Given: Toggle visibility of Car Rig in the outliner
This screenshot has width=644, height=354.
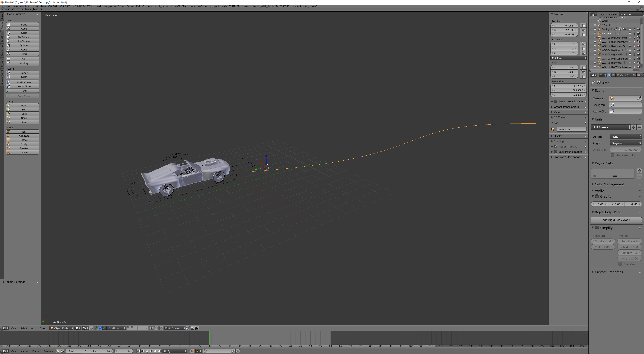Looking at the screenshot, I should [x=630, y=29].
